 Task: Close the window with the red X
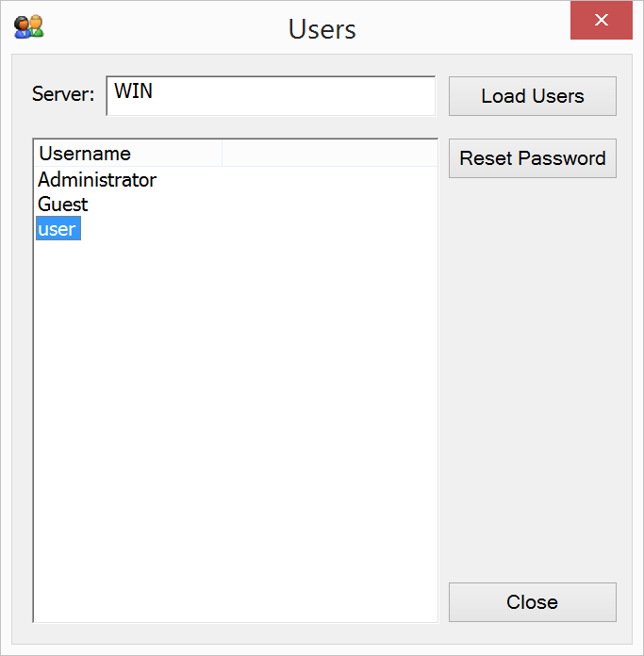[x=601, y=21]
